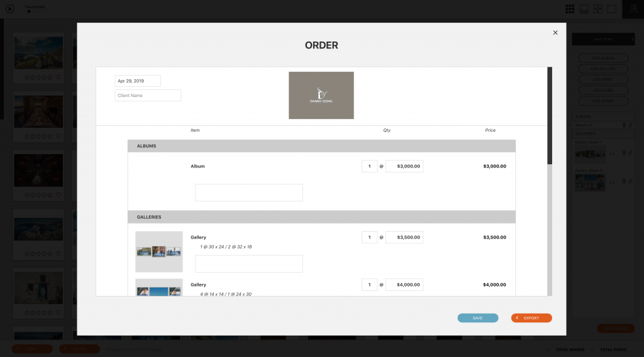The height and width of the screenshot is (357, 644).
Task: Click Add Other button in background panel
Action: [603, 101]
